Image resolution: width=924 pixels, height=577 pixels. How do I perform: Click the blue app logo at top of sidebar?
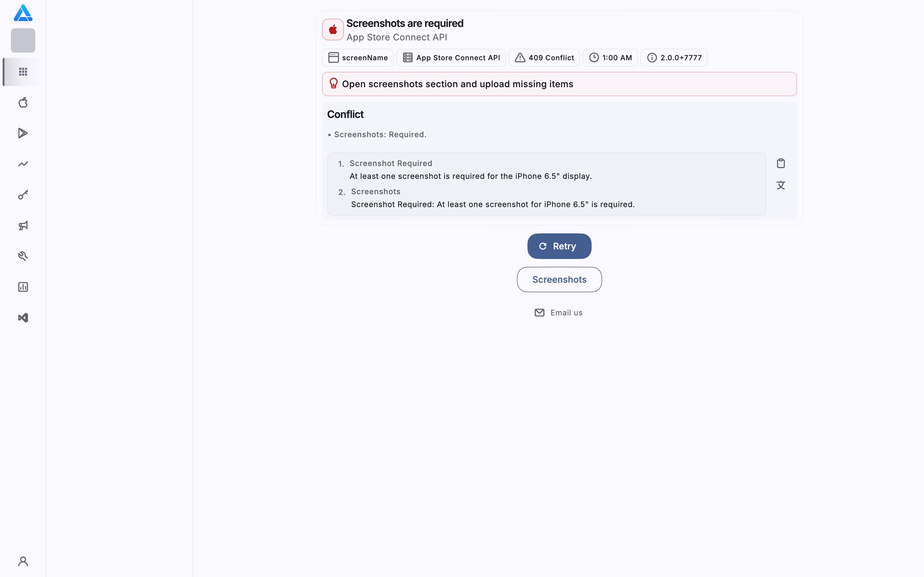coord(23,13)
